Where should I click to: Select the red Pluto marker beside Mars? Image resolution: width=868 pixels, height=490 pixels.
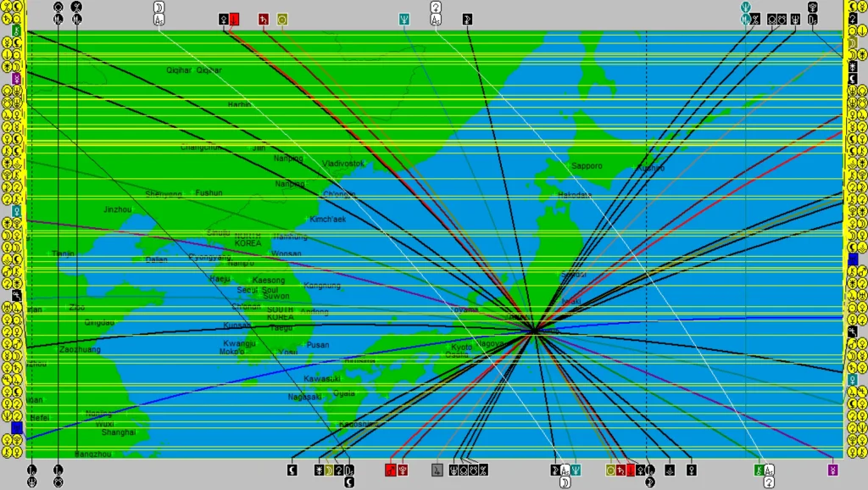403,470
